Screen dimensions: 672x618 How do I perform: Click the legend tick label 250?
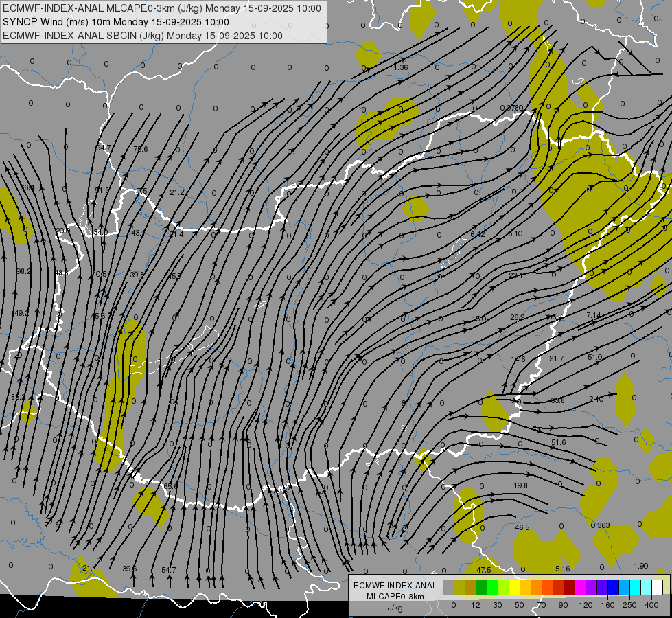pyautogui.click(x=629, y=605)
